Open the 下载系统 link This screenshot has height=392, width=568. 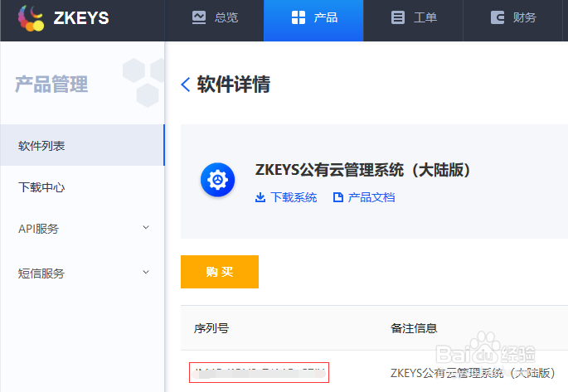coord(294,197)
